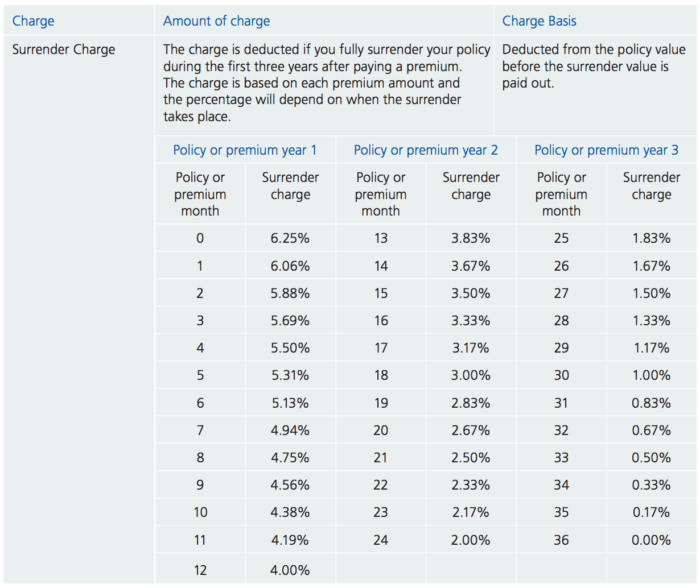Screen dimensions: 700x588
Task: Click the "Charge" column header
Action: 34,21
